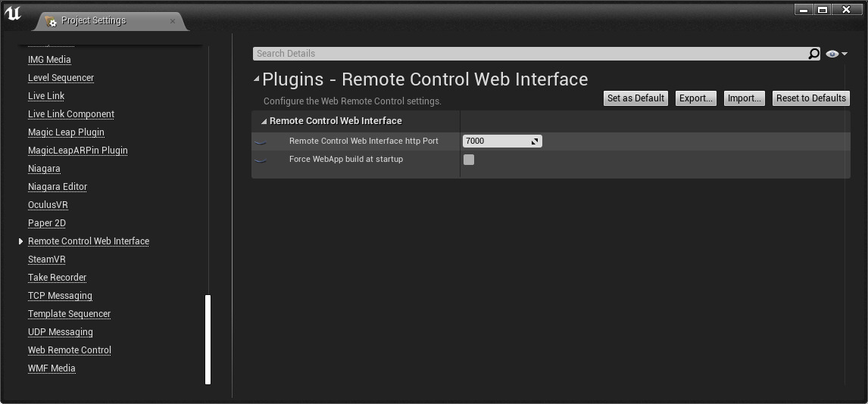Image resolution: width=868 pixels, height=404 pixels.
Task: Click the Export... button
Action: click(695, 98)
